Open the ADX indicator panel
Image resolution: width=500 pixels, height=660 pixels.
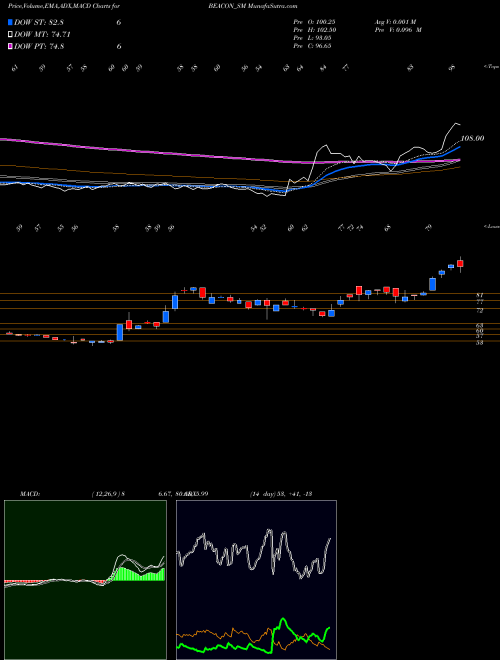point(256,580)
